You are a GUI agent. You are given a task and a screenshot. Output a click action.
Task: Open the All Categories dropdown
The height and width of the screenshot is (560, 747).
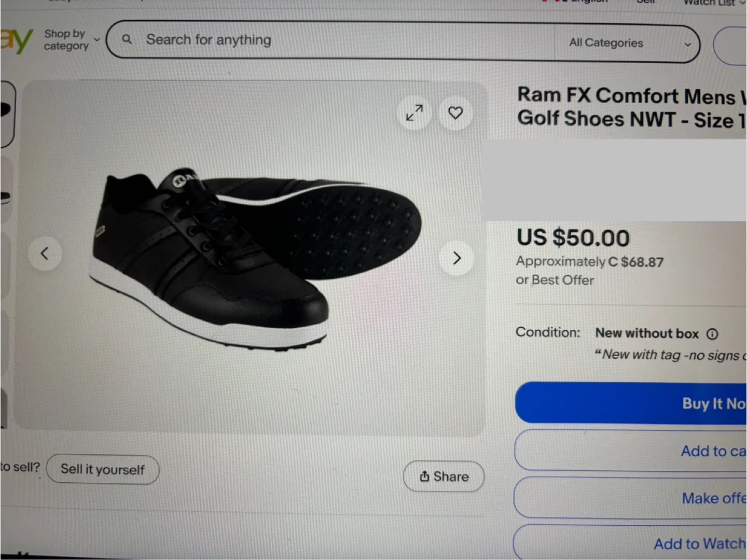click(630, 44)
